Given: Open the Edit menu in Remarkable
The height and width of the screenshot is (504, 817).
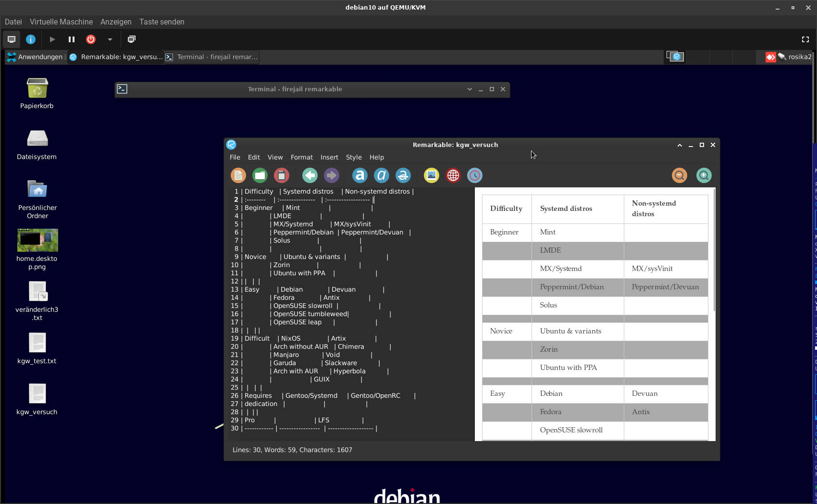Looking at the screenshot, I should 254,157.
